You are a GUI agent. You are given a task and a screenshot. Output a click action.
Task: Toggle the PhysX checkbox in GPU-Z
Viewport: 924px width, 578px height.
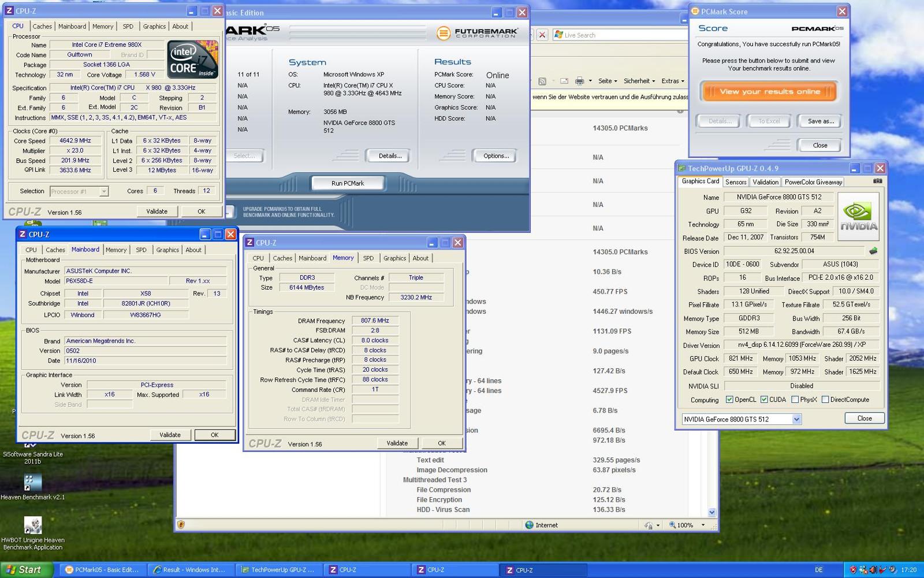click(795, 399)
